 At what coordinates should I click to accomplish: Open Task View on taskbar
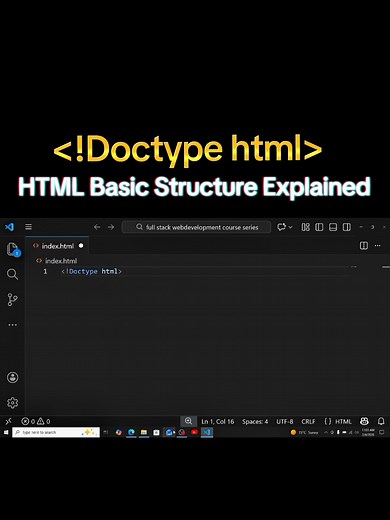coord(106,432)
